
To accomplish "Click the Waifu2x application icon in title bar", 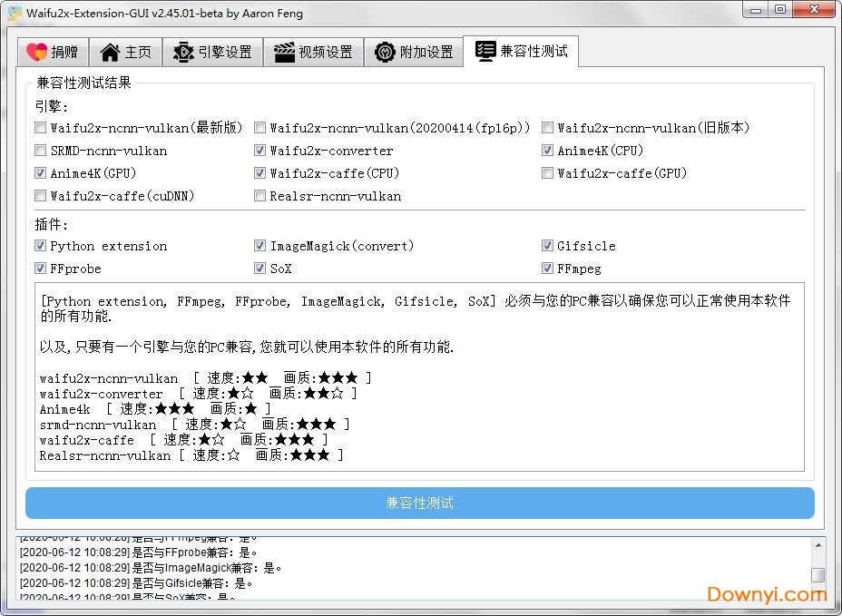I will coord(13,12).
